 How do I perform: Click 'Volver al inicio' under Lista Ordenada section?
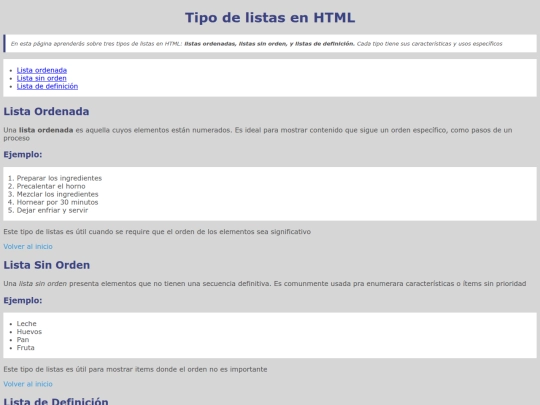click(28, 247)
